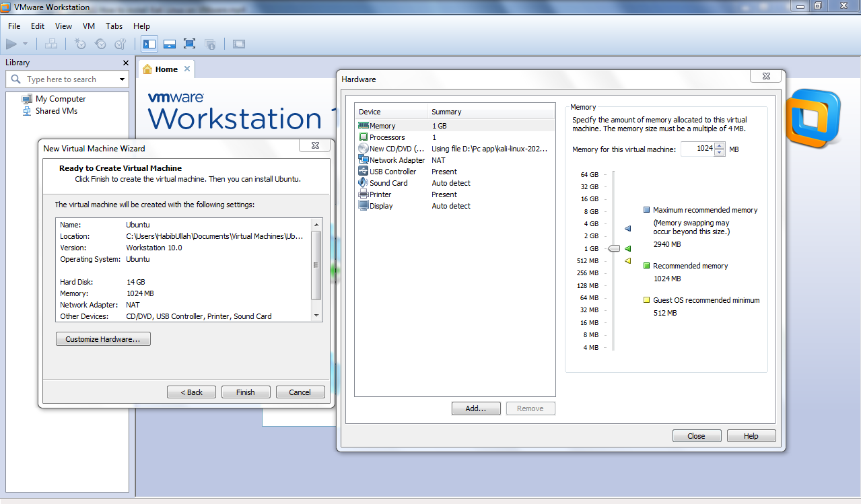This screenshot has width=861, height=504.
Task: Close the Library panel with its X
Action: tap(125, 63)
